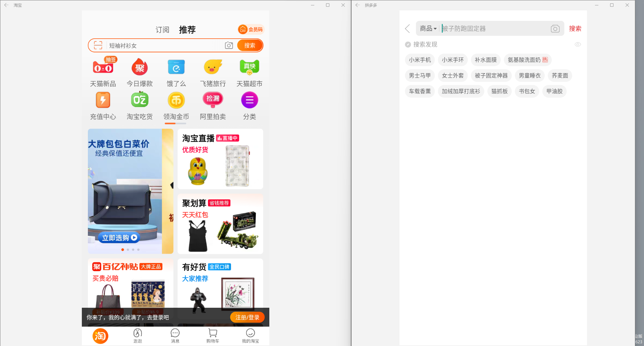This screenshot has width=644, height=346.
Task: Click the 被子防跑固定器 search input field
Action: pos(493,29)
